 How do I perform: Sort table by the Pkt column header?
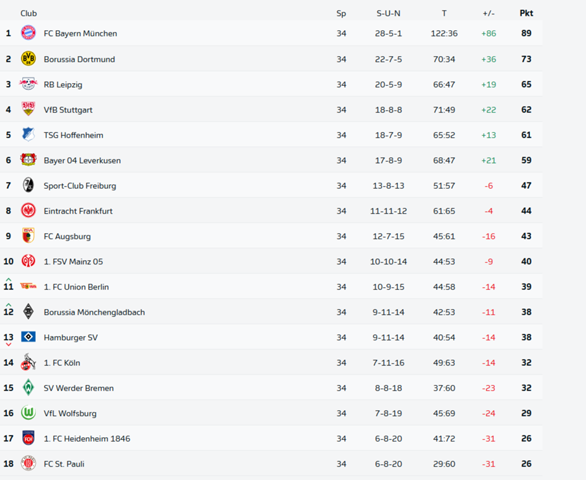(526, 13)
